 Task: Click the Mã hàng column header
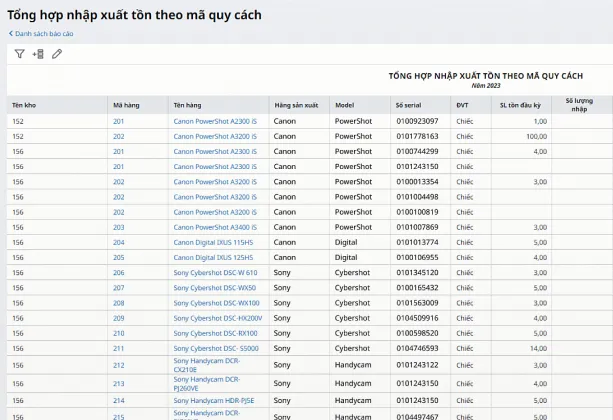click(x=125, y=104)
